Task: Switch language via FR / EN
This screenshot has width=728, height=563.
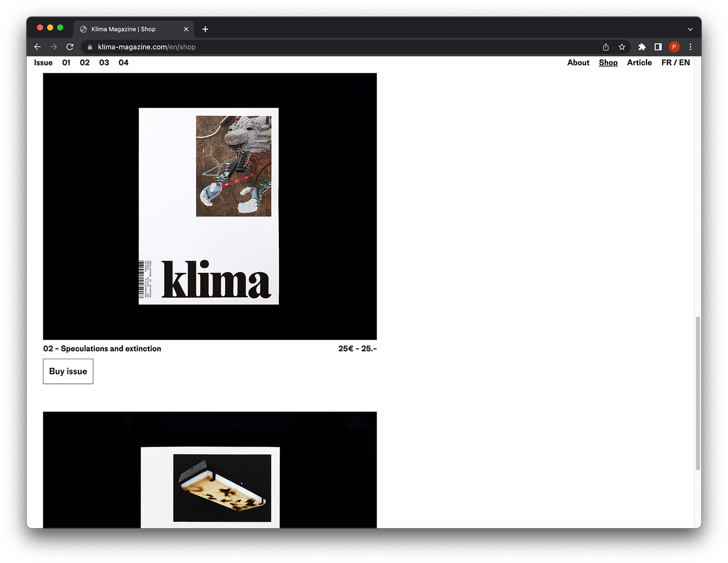Action: point(675,63)
